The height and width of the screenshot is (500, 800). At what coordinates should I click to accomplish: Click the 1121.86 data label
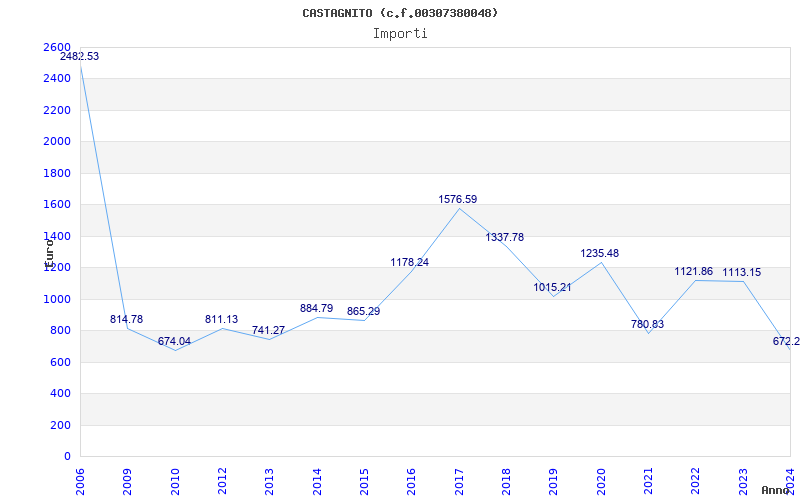[694, 271]
